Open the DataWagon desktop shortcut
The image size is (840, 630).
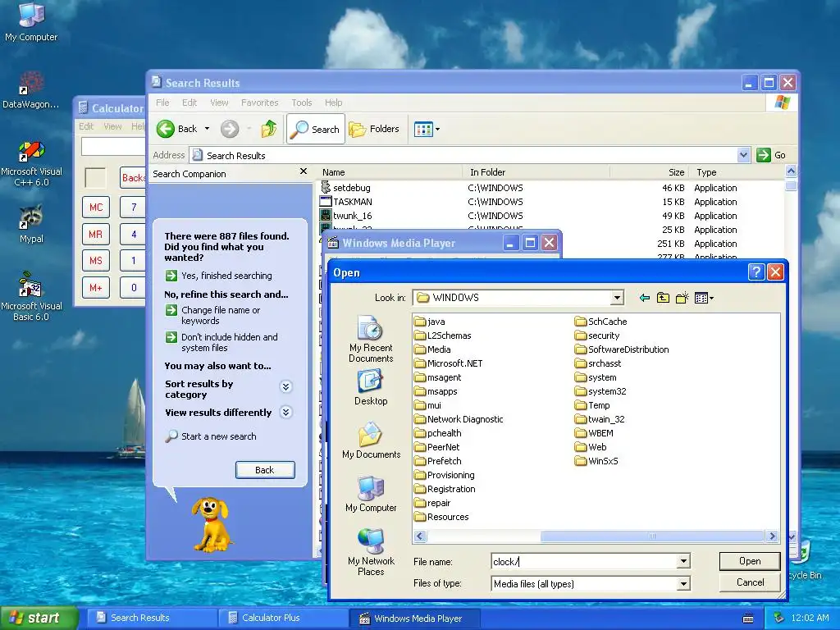[31, 89]
